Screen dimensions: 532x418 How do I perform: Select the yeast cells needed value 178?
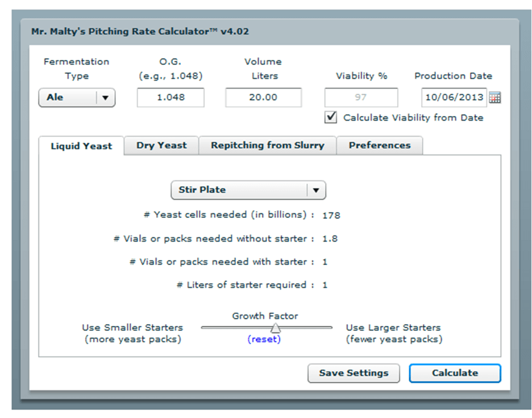point(331,216)
